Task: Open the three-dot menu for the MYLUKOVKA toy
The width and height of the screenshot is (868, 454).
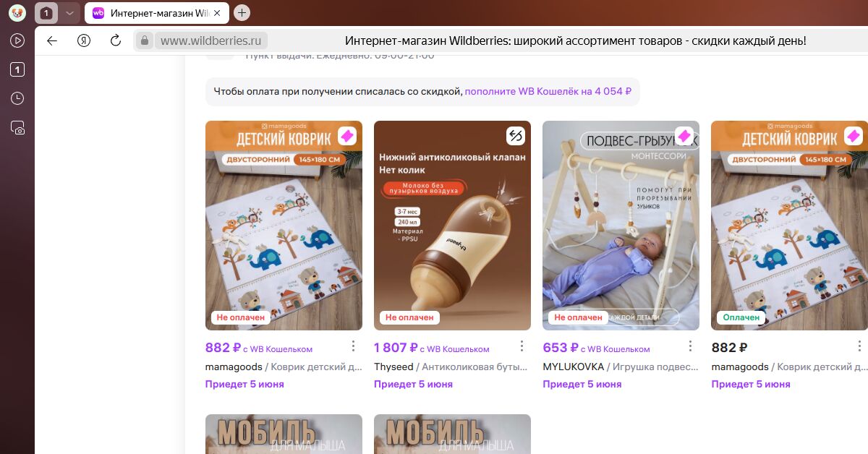Action: coord(690,346)
